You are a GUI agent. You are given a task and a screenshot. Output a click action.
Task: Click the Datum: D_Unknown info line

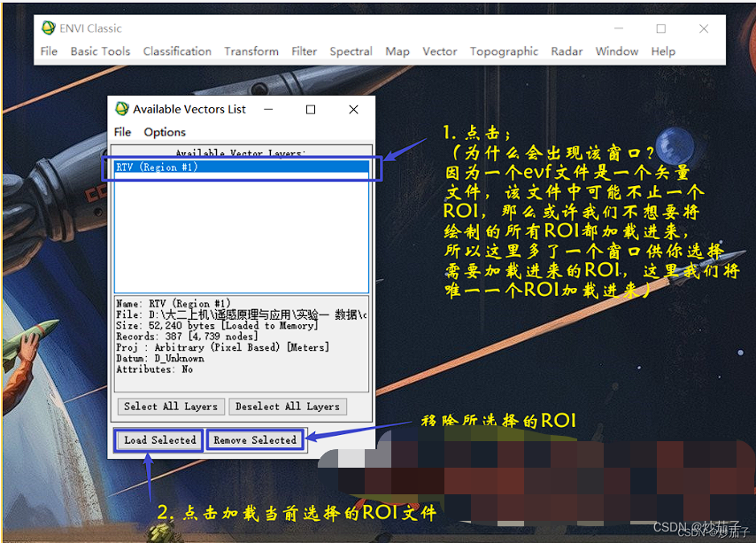coord(160,358)
